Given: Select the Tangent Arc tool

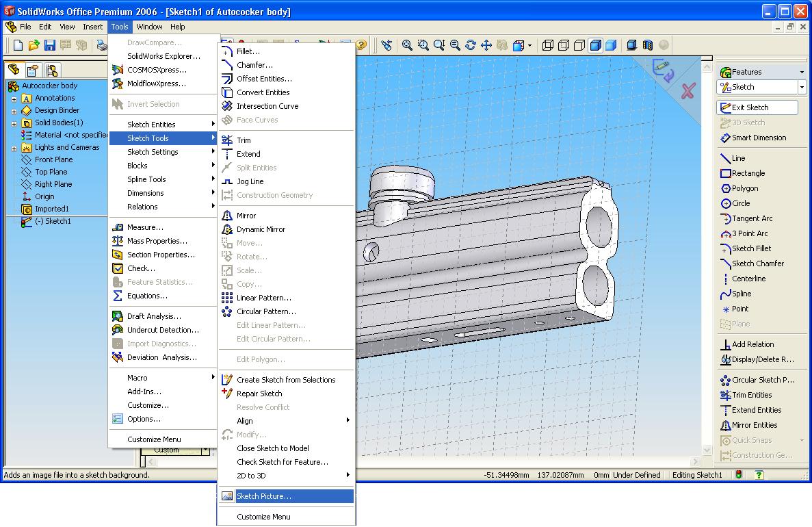Looking at the screenshot, I should (x=746, y=218).
